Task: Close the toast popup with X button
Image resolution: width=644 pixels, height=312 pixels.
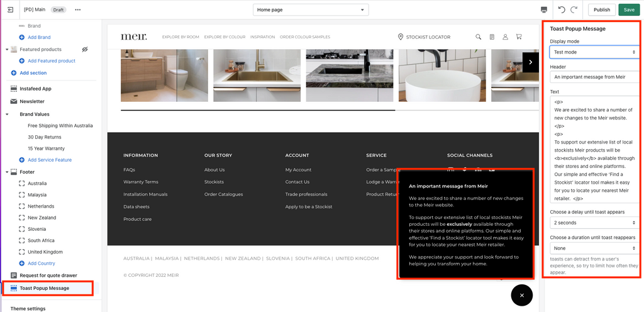Action: click(x=521, y=295)
